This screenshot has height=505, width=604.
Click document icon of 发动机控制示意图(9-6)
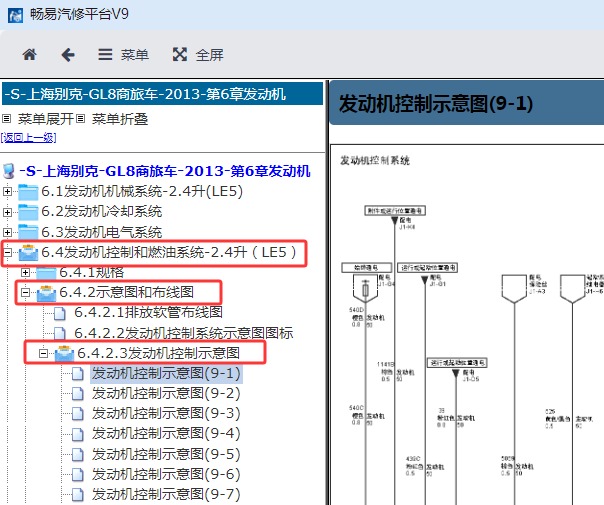[78, 475]
